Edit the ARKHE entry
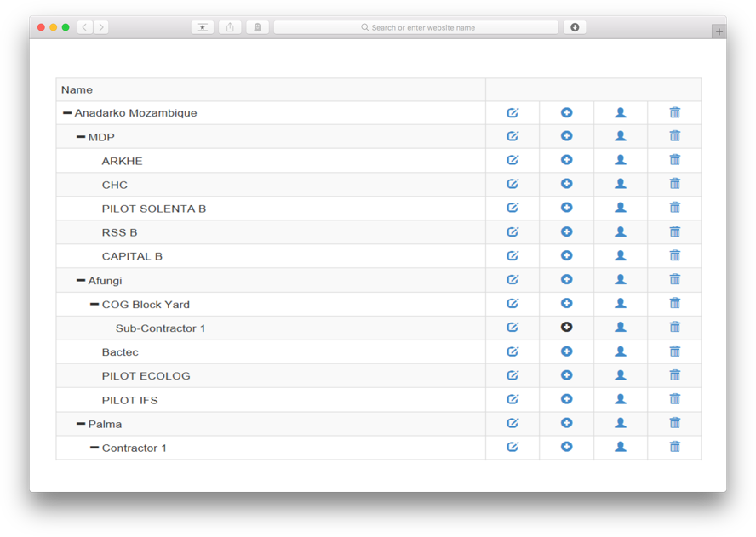Screen dimensions: 756x537 click(513, 160)
